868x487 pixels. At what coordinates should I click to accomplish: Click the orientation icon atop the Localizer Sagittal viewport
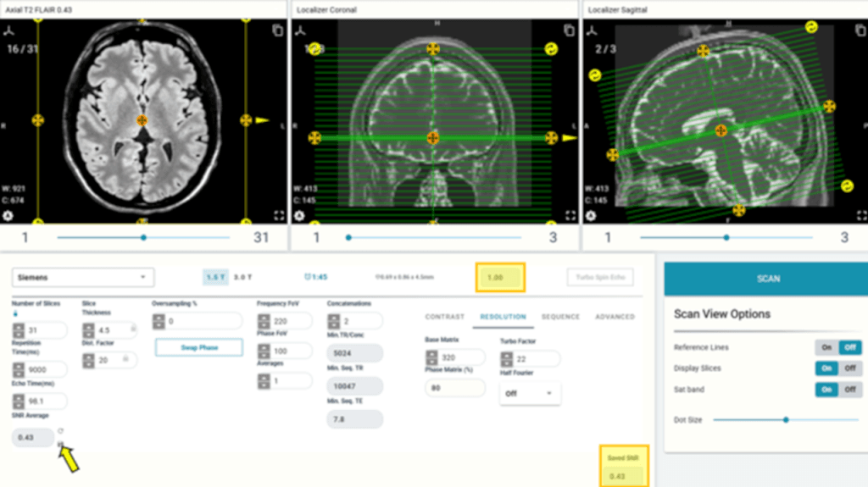(590, 30)
